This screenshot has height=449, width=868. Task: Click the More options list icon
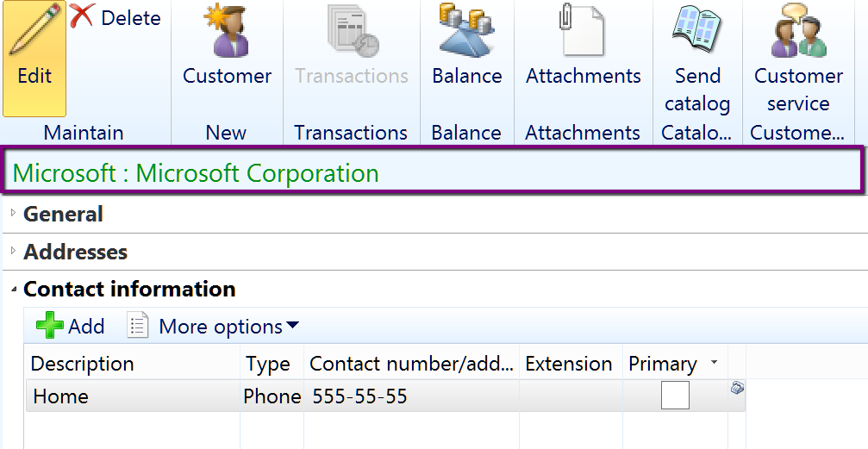138,326
